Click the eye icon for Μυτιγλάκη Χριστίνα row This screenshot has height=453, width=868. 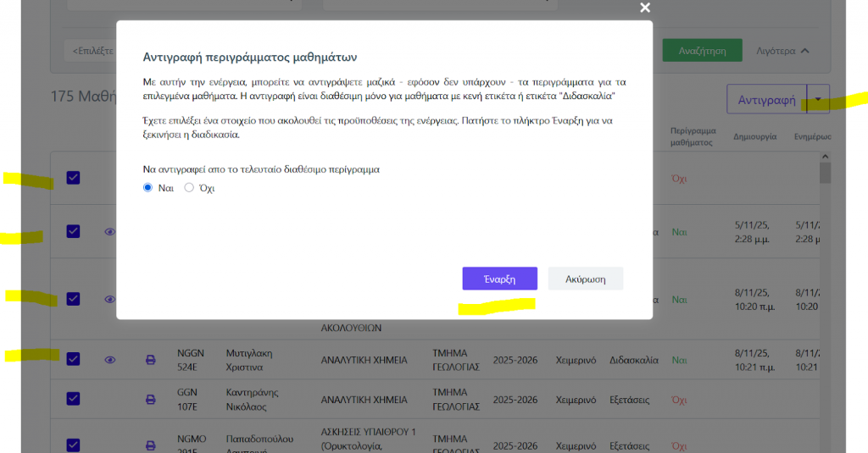click(x=110, y=360)
